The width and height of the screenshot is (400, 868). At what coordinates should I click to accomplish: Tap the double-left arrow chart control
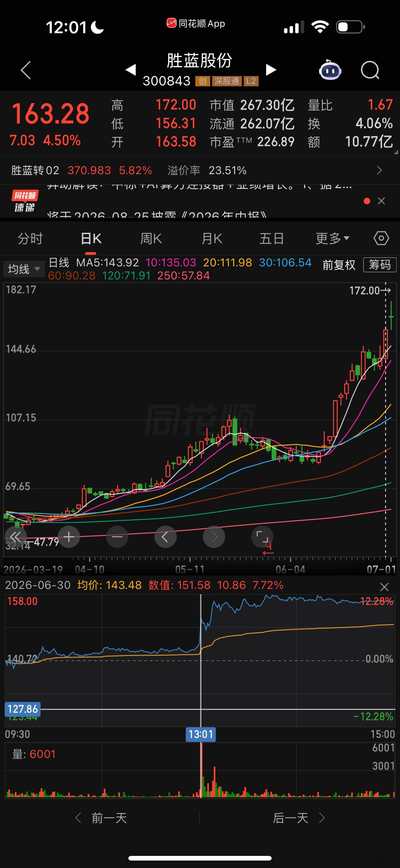pos(15,536)
